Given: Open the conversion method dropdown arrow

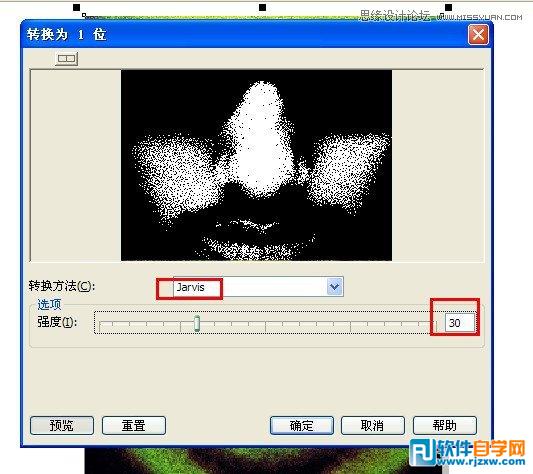Looking at the screenshot, I should tap(334, 287).
